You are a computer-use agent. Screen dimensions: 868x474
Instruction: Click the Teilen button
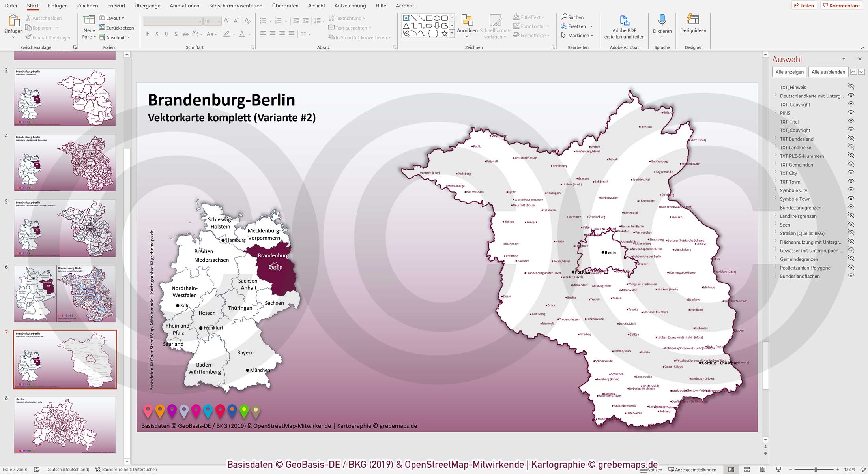(x=805, y=5)
